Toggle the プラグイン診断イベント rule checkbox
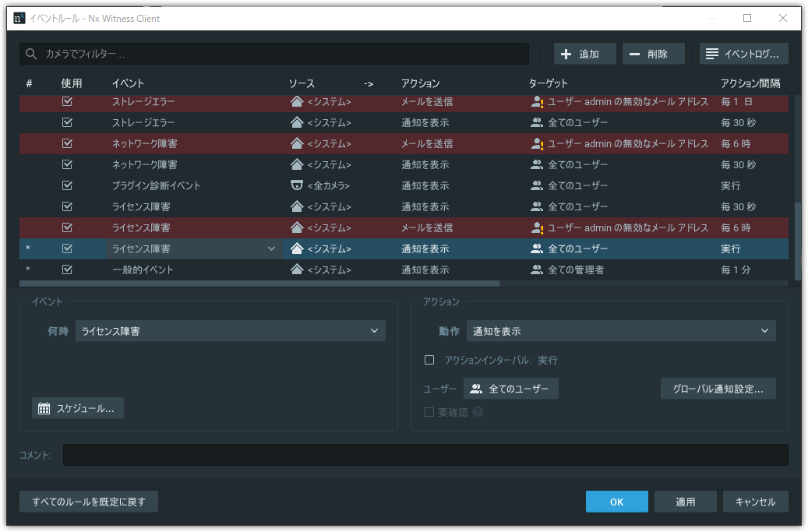 pos(67,185)
